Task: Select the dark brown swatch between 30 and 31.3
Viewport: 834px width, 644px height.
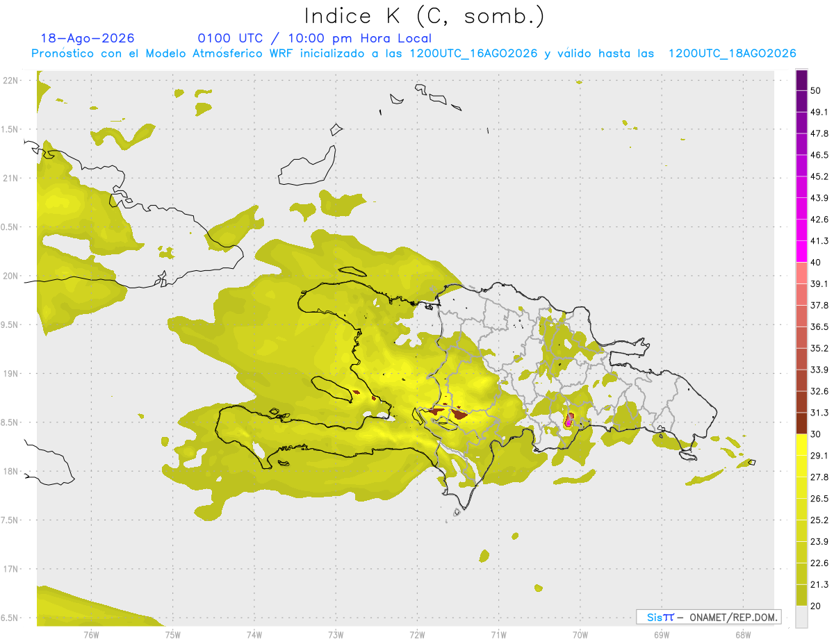Action: [x=801, y=423]
